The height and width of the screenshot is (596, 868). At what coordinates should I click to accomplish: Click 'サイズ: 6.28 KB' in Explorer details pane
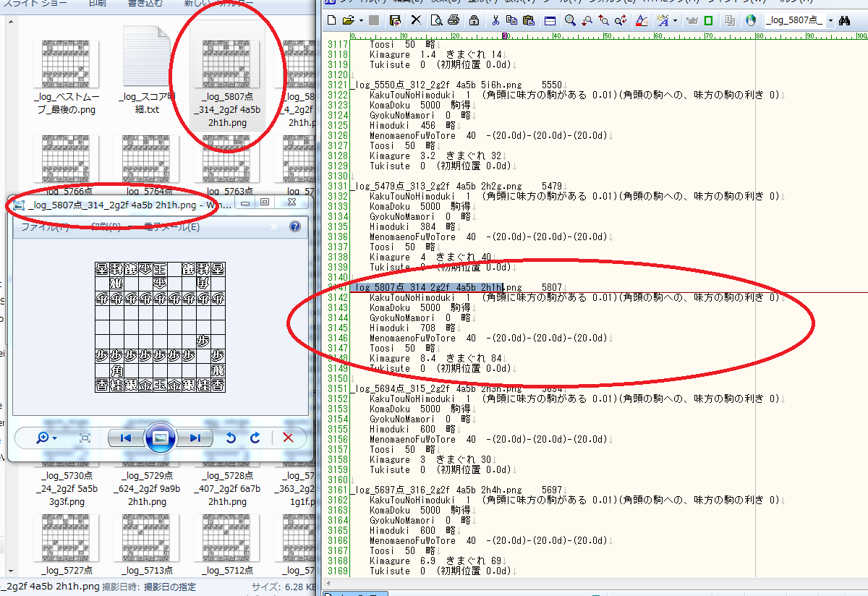pyautogui.click(x=284, y=587)
